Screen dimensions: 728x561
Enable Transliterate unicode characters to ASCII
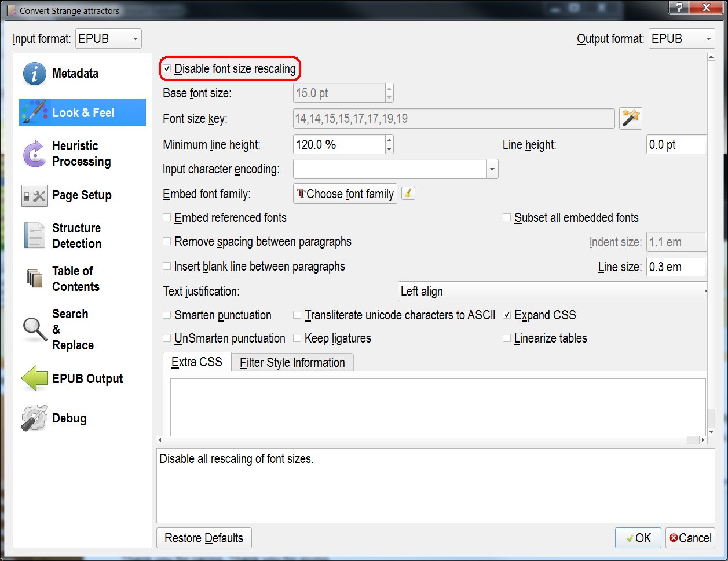297,315
